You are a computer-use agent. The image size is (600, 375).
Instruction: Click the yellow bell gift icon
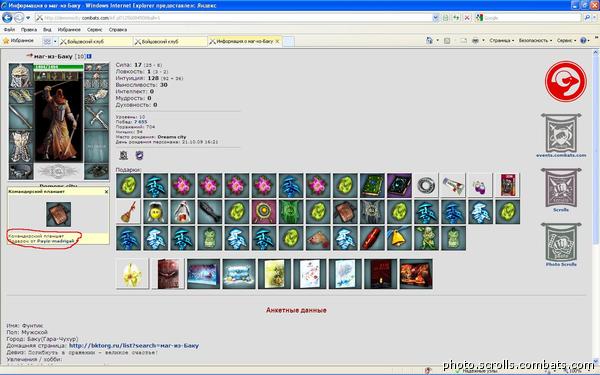pos(399,238)
